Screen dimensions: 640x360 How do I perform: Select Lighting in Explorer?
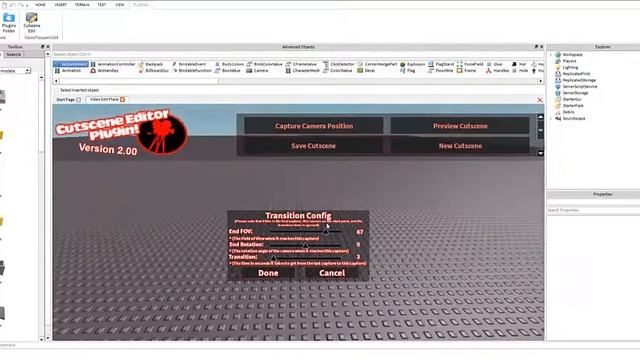pyautogui.click(x=570, y=67)
